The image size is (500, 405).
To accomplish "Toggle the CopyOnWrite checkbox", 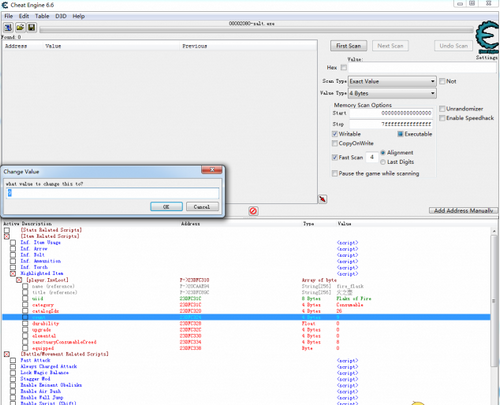I will click(335, 143).
